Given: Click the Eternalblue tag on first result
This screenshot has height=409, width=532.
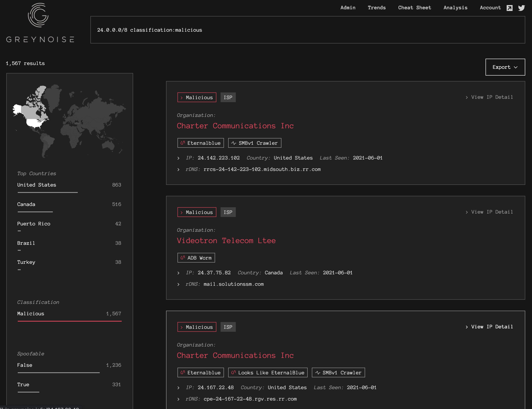Looking at the screenshot, I should [201, 143].
